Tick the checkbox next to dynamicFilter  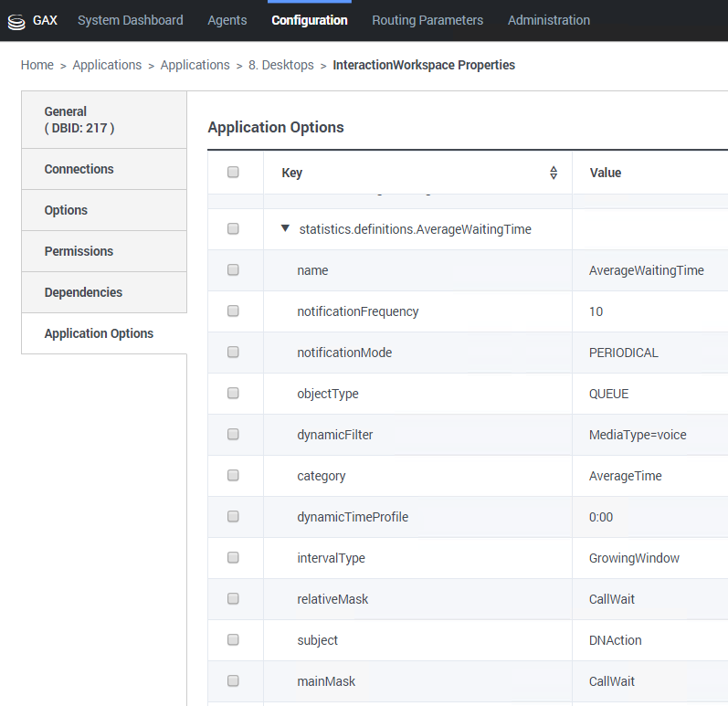click(233, 435)
